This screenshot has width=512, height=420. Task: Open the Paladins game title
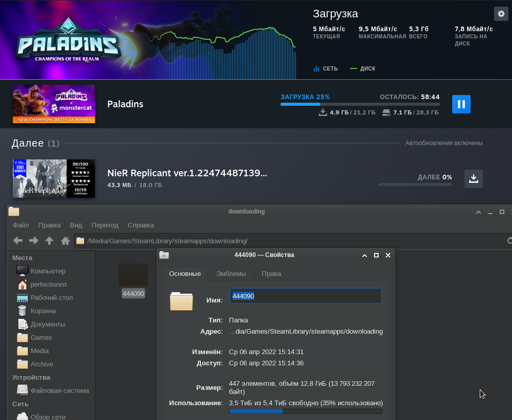125,104
